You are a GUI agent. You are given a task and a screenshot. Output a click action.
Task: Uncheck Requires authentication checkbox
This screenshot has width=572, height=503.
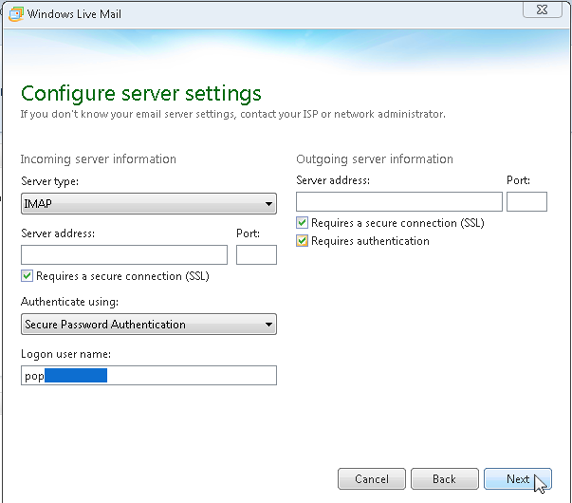click(x=302, y=241)
